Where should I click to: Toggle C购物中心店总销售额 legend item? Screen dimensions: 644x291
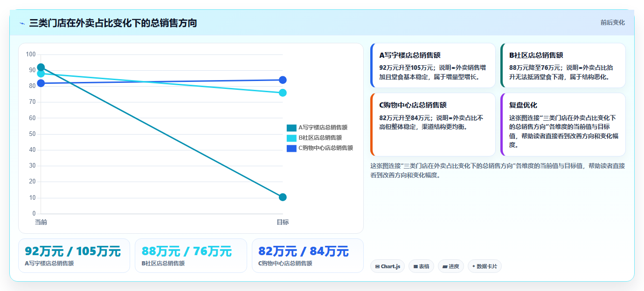319,148
